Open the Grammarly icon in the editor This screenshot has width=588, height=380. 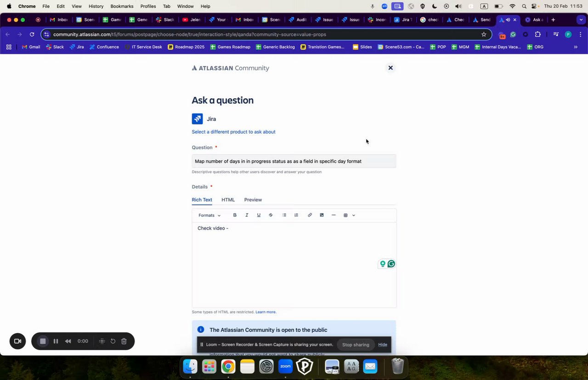[x=391, y=264]
